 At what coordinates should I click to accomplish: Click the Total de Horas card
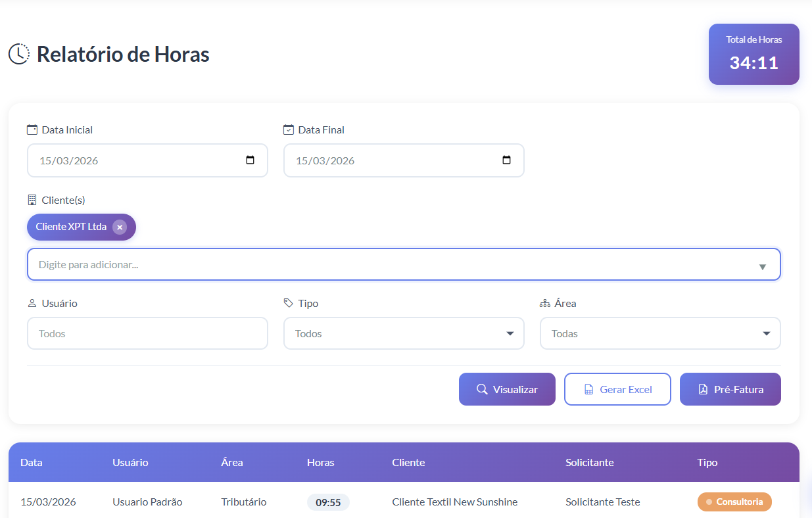[x=753, y=55]
